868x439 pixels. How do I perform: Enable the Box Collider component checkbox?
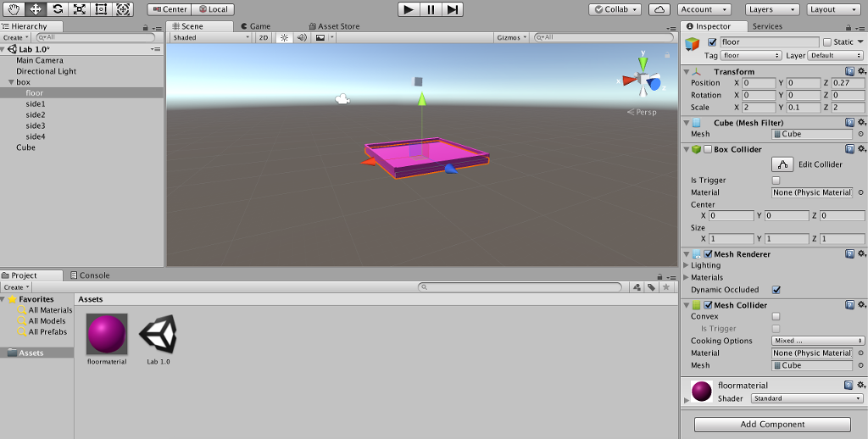click(708, 149)
